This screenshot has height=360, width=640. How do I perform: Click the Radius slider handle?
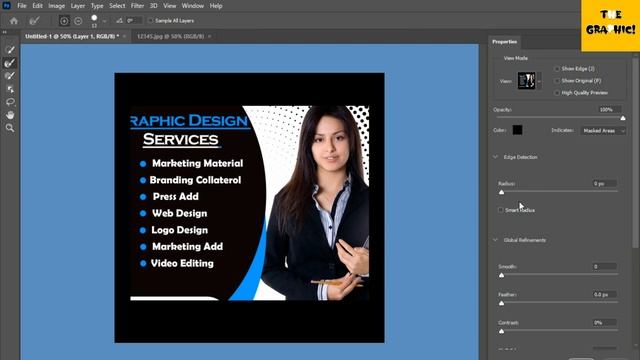point(502,192)
